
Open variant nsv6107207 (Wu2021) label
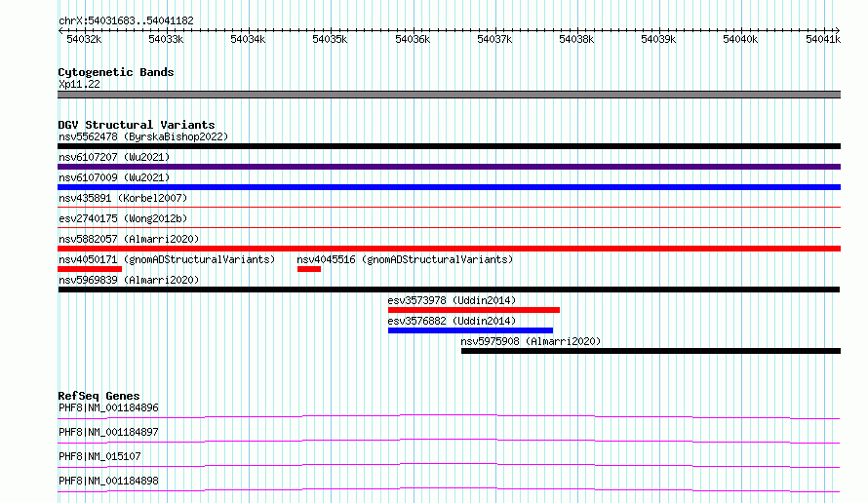pyautogui.click(x=114, y=157)
